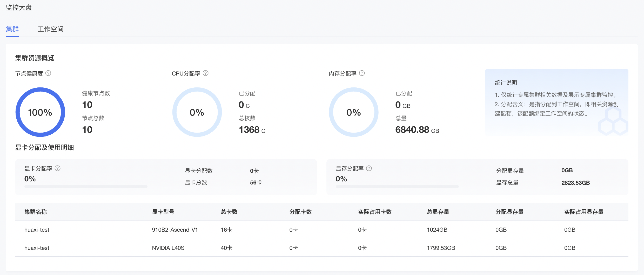Select the 集群 tab
This screenshot has height=275, width=644.
point(12,29)
